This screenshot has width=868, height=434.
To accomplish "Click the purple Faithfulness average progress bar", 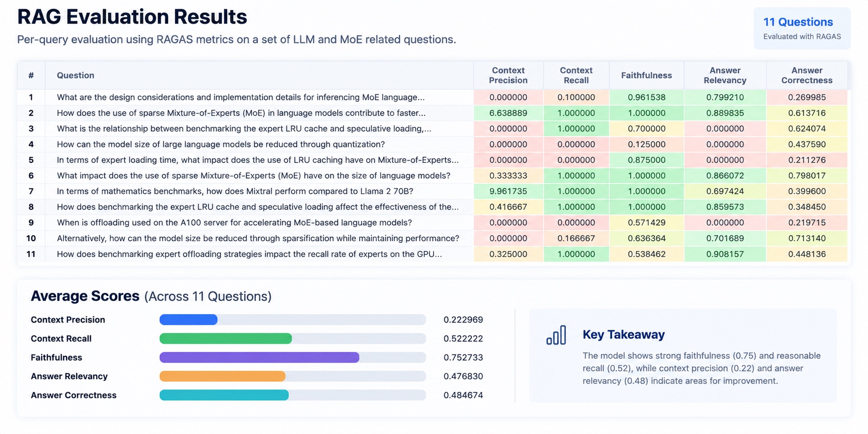I will point(293,357).
